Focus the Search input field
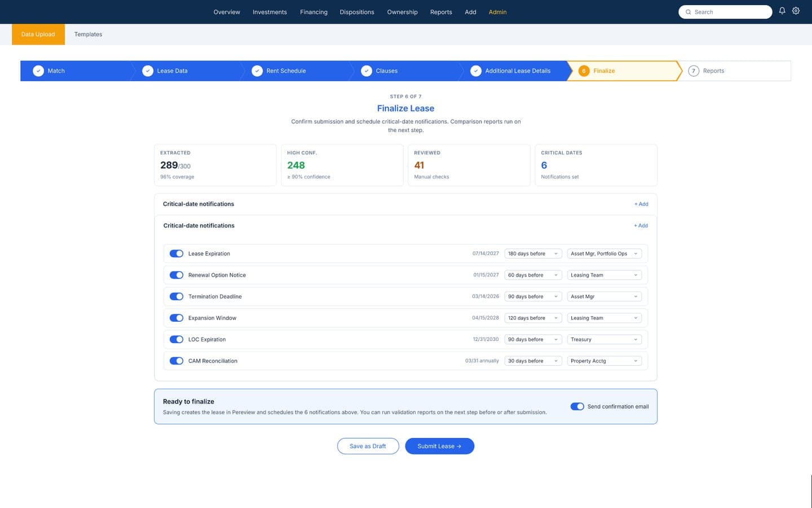 pos(725,12)
